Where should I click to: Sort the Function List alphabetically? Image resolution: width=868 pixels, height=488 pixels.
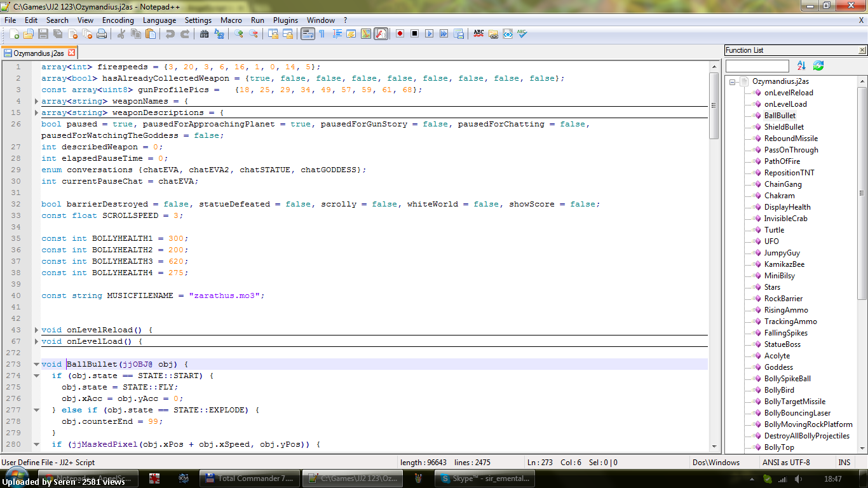click(801, 65)
